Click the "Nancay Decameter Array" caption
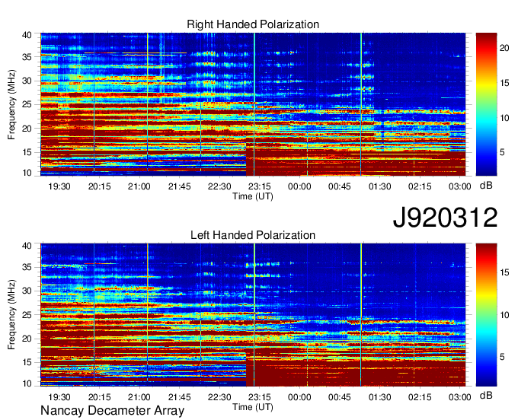This screenshot has width=518, height=420. (x=112, y=411)
